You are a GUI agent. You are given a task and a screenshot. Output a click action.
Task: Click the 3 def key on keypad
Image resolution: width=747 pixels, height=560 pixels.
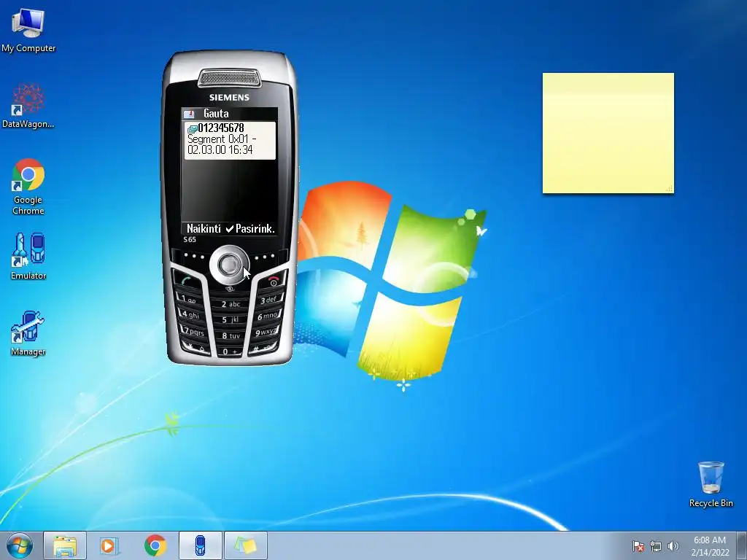(270, 300)
